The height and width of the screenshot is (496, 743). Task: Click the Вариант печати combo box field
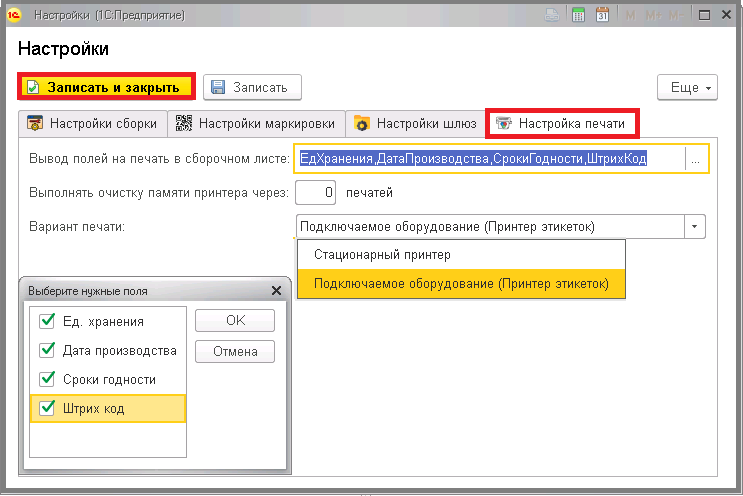coord(490,226)
